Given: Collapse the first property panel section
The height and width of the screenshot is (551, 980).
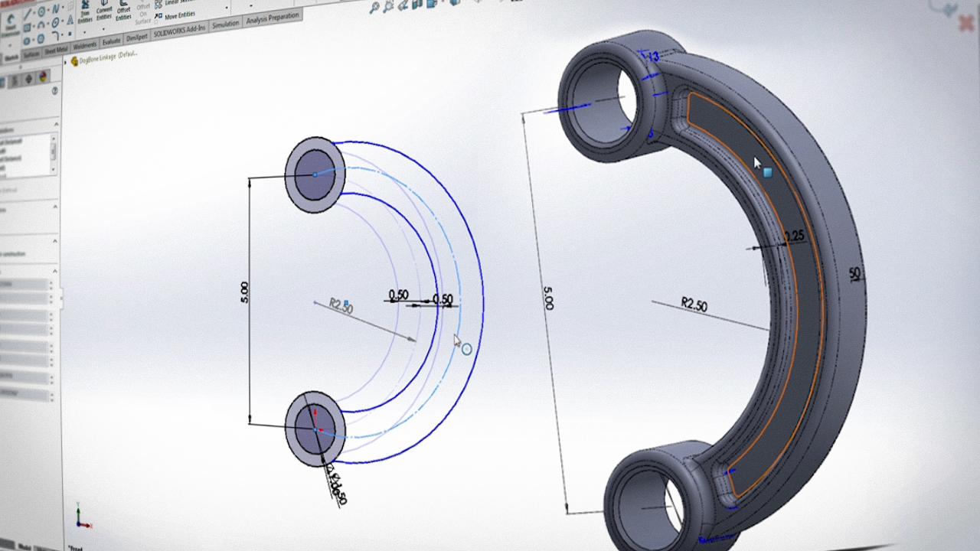Looking at the screenshot, I should tap(56, 124).
